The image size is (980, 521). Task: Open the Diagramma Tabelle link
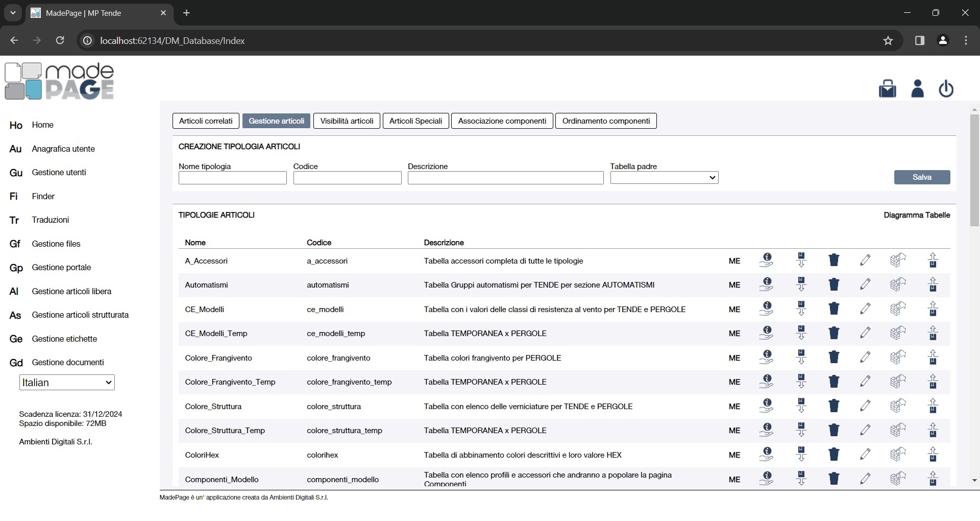pyautogui.click(x=917, y=215)
